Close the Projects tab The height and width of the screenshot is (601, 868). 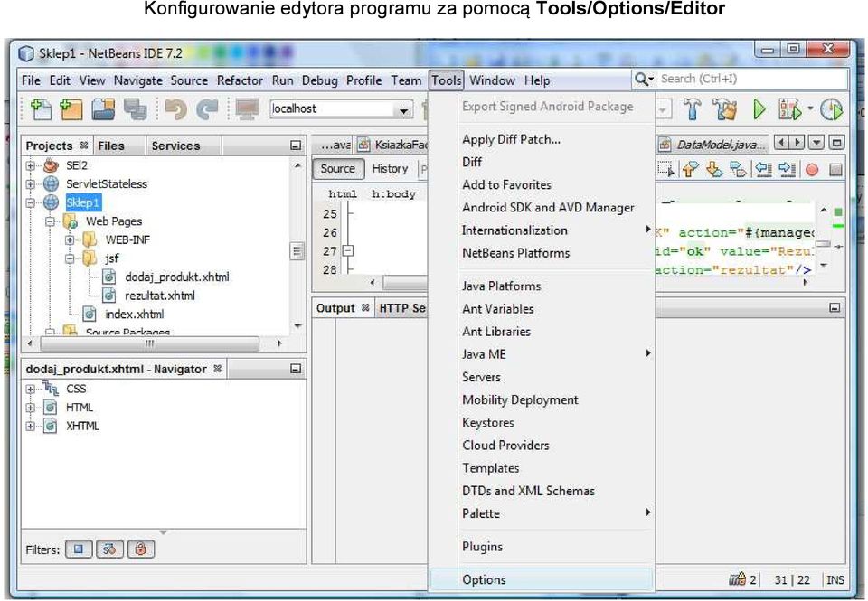(84, 146)
